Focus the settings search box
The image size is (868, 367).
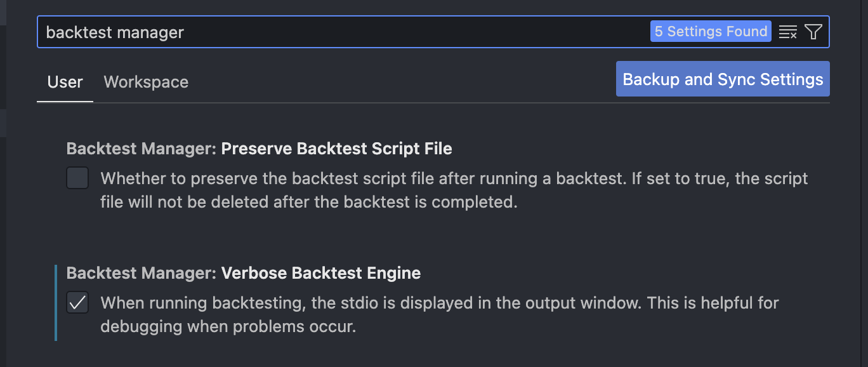381,32
